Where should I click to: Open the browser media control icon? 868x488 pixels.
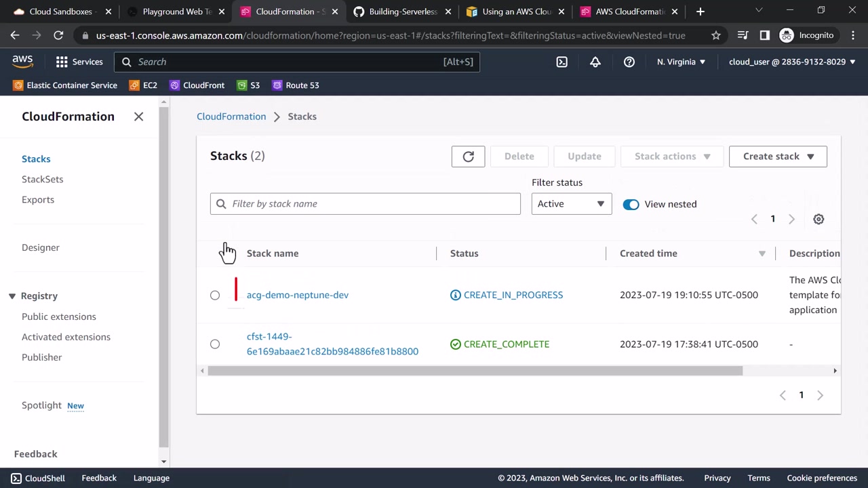743,35
